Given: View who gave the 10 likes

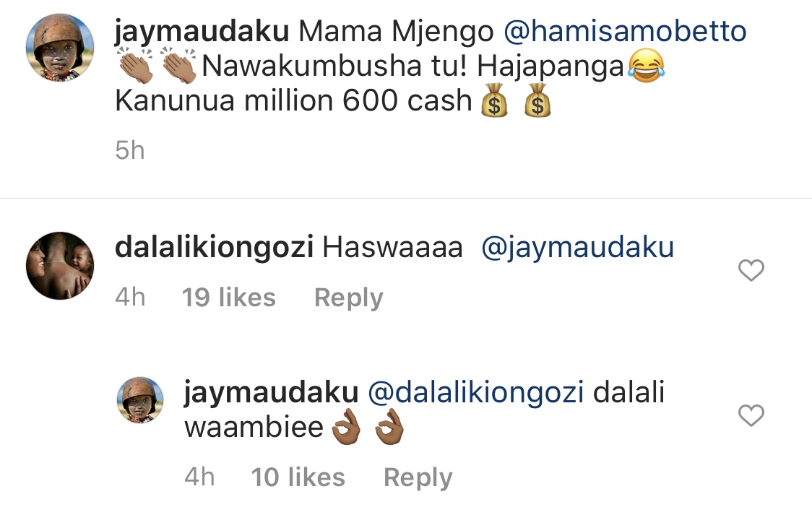Looking at the screenshot, I should point(298,477).
